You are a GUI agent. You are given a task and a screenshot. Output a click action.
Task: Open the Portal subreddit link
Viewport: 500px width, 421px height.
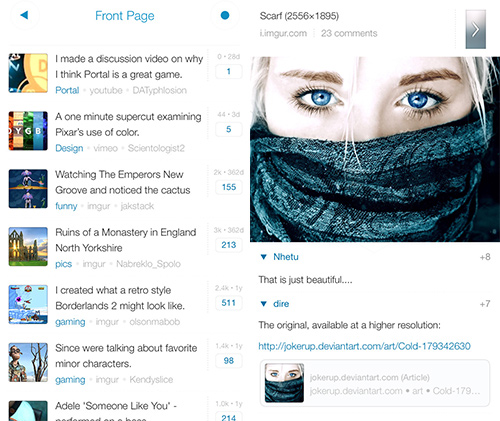point(67,90)
